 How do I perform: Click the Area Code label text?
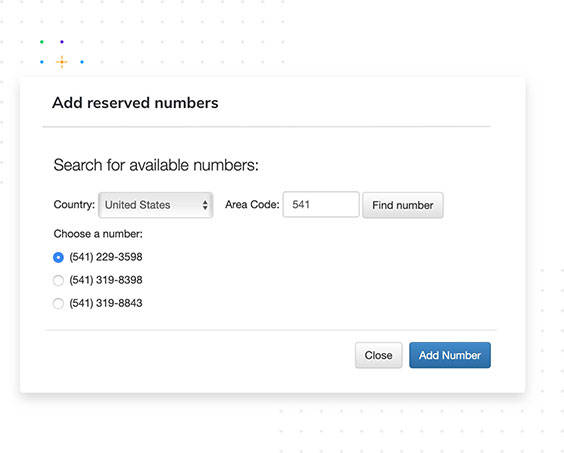coord(252,204)
